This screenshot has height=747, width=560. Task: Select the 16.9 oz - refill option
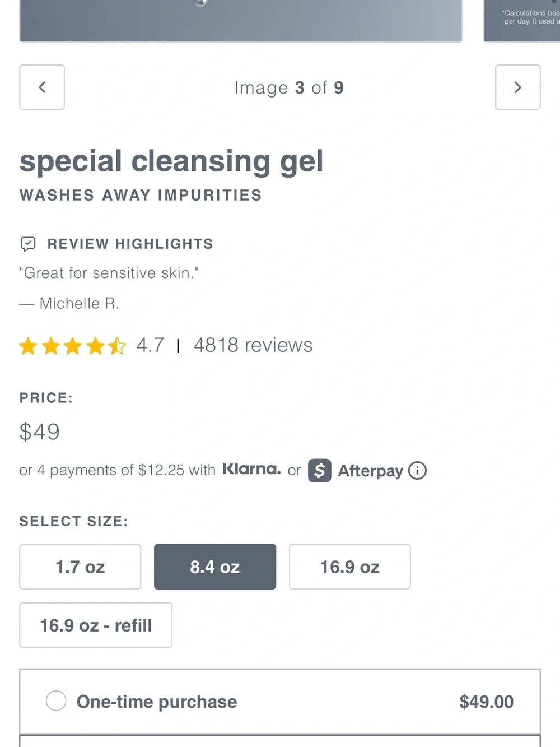96,625
